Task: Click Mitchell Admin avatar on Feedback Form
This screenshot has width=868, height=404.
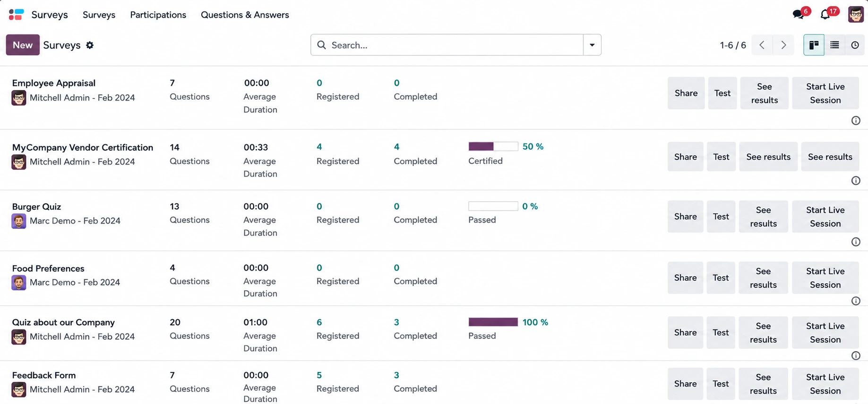Action: click(19, 390)
